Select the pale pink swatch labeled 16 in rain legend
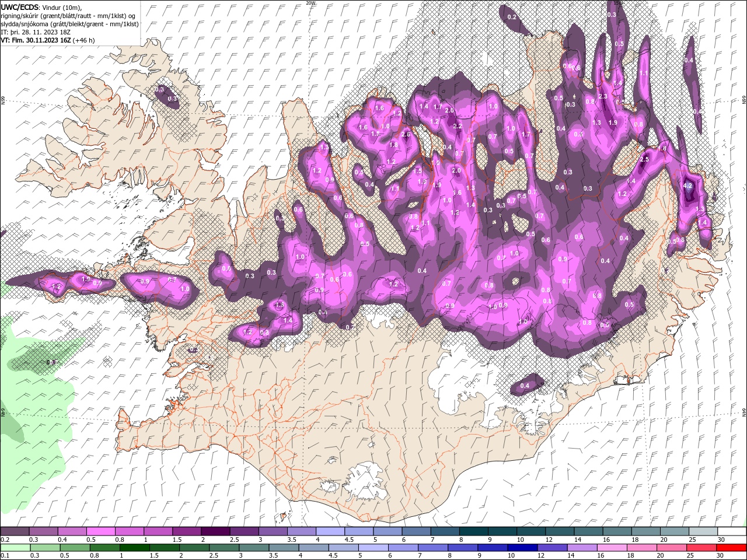This screenshot has width=747, height=560. pyautogui.click(x=612, y=548)
